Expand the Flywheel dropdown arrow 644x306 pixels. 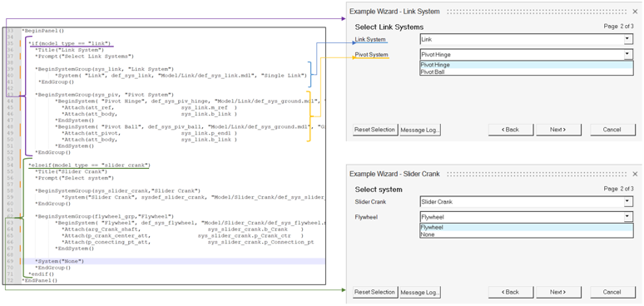627,217
